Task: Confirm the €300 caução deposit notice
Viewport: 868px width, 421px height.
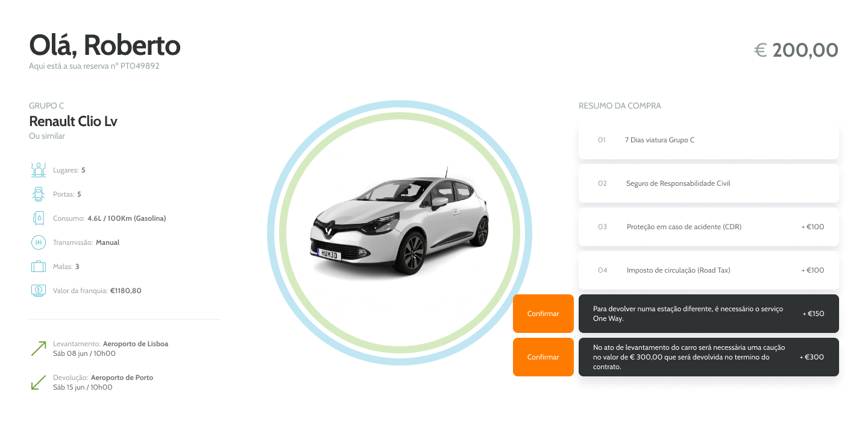Action: [x=543, y=357]
